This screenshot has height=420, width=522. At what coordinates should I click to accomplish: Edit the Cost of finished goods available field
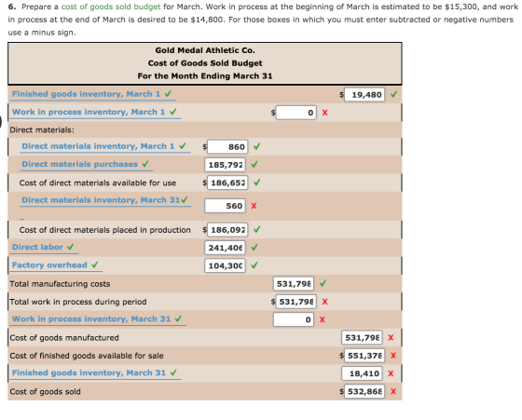364,356
